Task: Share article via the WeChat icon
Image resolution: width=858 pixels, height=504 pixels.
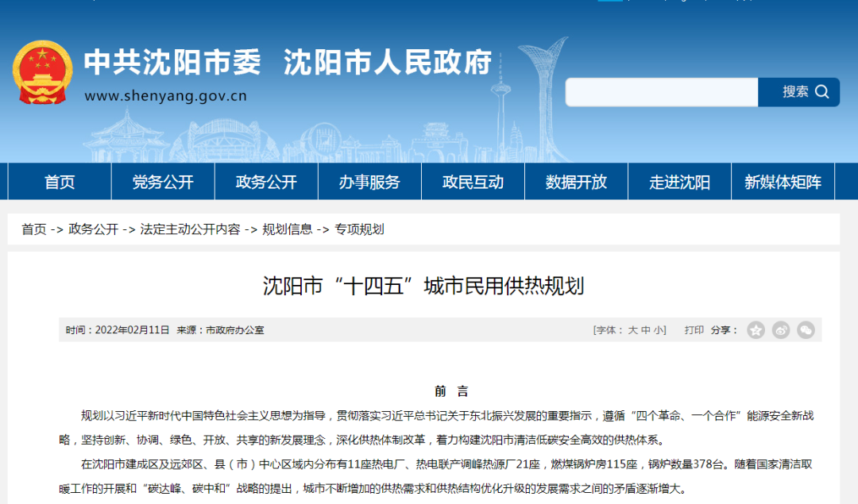Action: [x=806, y=329]
